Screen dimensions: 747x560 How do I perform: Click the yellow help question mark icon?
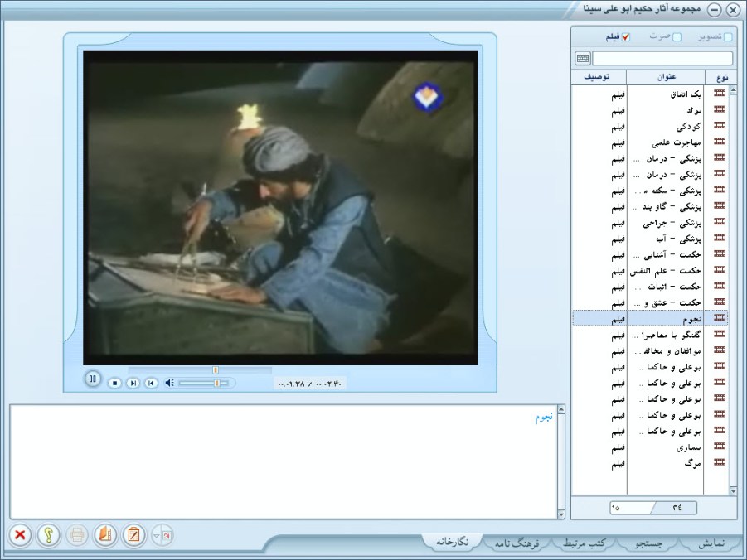(49, 535)
